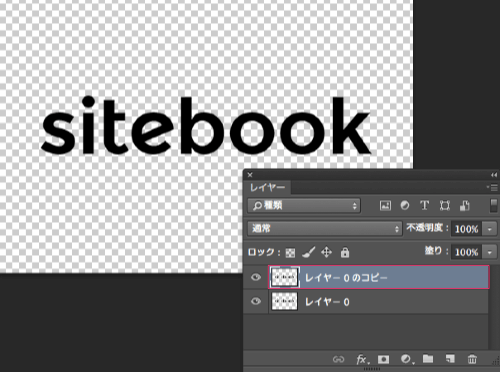The image size is (500, 372).
Task: Open the 種類 filter type dropdown
Action: [304, 206]
